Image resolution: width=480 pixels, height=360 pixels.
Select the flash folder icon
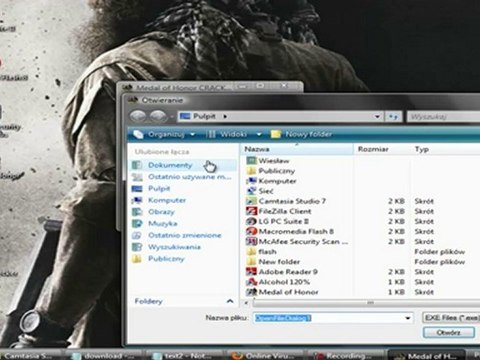[251, 252]
